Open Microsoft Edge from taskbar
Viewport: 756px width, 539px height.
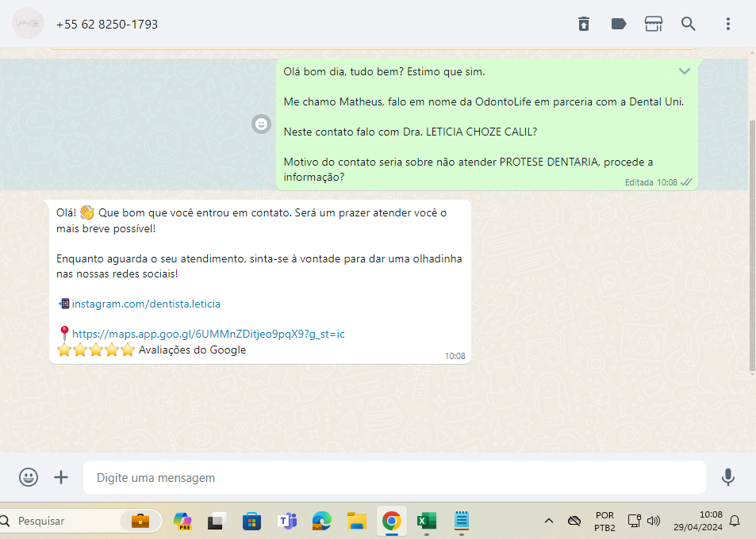[x=321, y=522]
